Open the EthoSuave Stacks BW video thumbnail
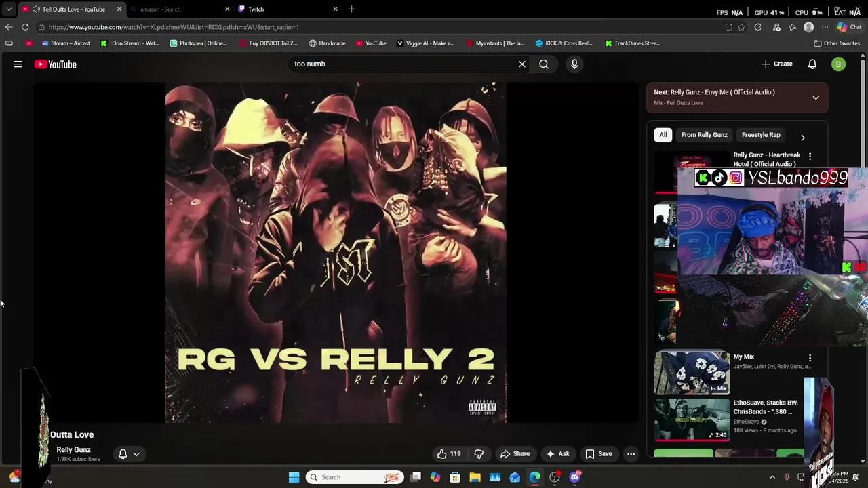Screen dimensions: 868x488 (692, 419)
